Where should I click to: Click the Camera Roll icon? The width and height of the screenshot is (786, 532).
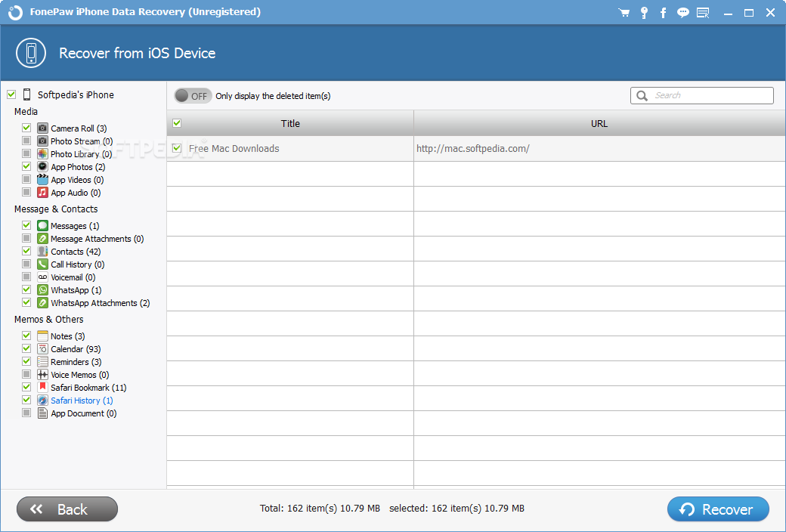click(x=42, y=128)
